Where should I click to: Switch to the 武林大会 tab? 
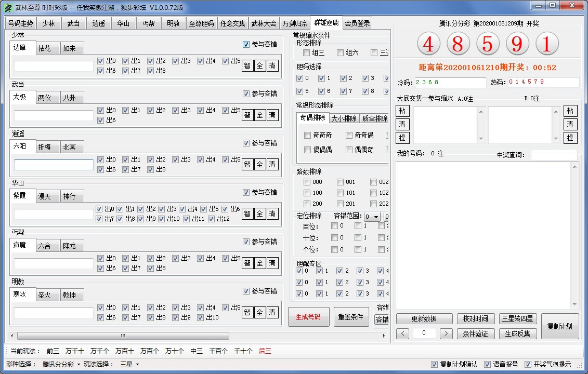point(264,23)
